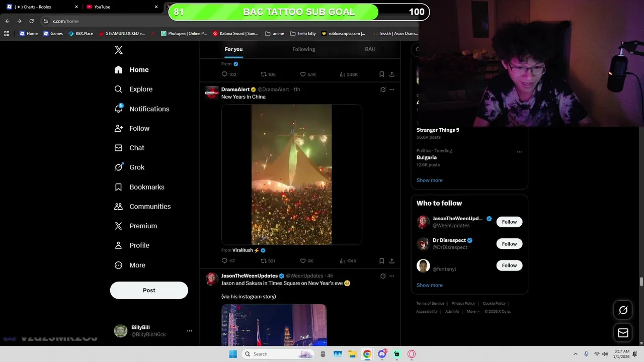Click the Communities people icon in the sidebar
644x362 pixels.
pyautogui.click(x=118, y=207)
